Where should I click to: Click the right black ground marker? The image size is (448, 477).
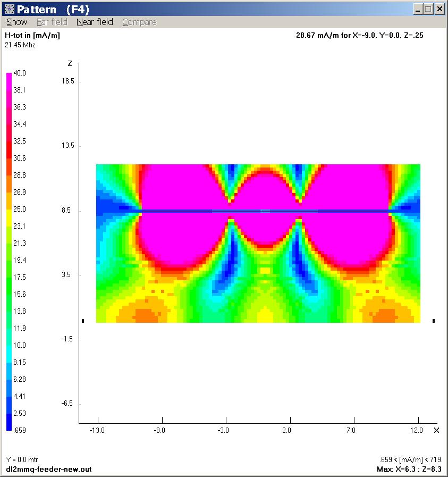[434, 321]
